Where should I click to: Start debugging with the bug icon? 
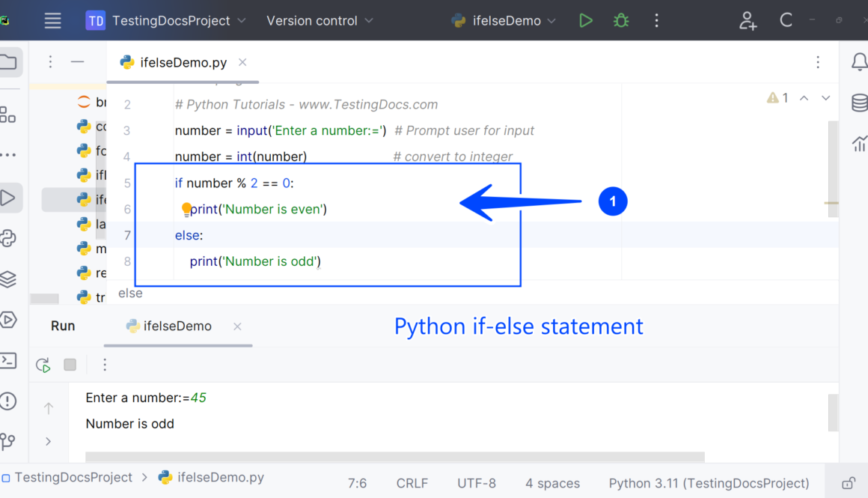click(x=621, y=20)
